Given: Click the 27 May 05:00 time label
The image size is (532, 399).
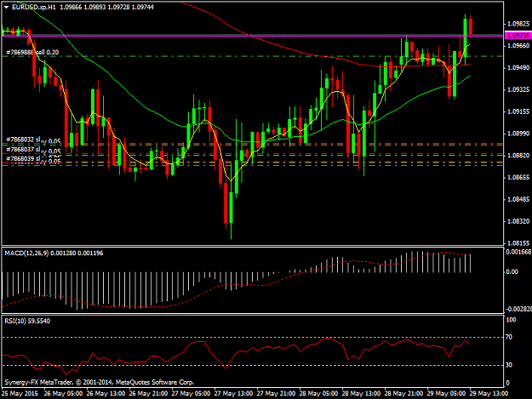Looking at the screenshot, I should point(191,394).
